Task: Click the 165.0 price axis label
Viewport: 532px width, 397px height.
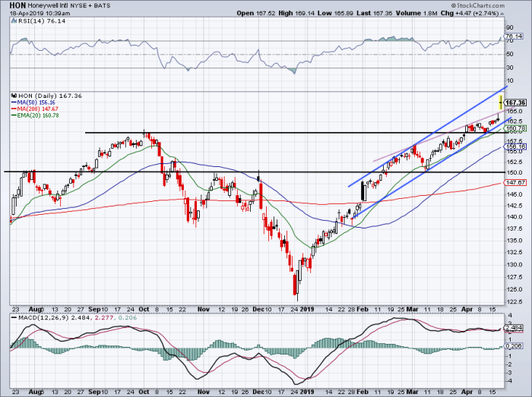Action: (513, 111)
